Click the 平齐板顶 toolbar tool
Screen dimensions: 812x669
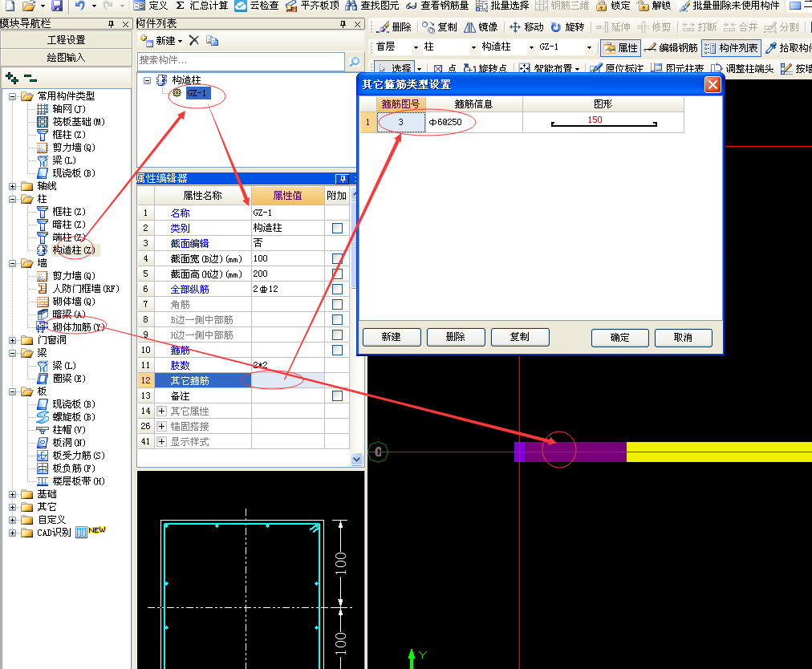pyautogui.click(x=312, y=6)
